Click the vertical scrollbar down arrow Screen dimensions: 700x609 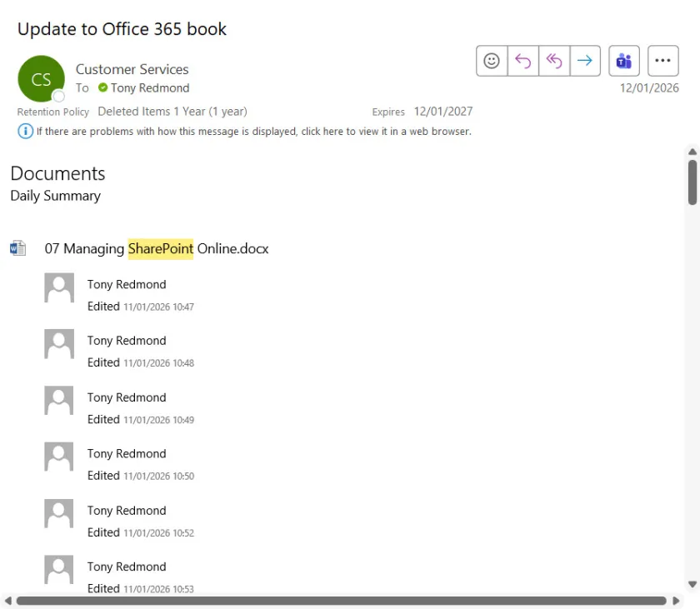click(692, 585)
